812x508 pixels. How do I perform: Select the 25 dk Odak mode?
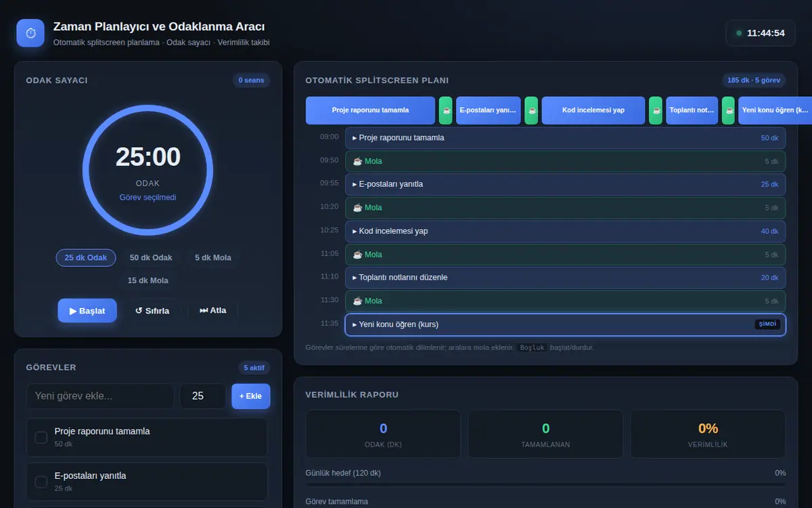[86, 257]
